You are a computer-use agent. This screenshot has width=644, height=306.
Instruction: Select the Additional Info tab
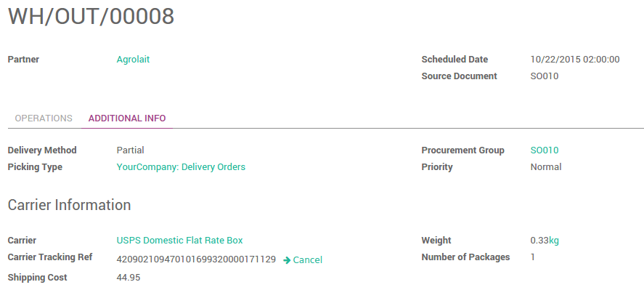pos(127,118)
